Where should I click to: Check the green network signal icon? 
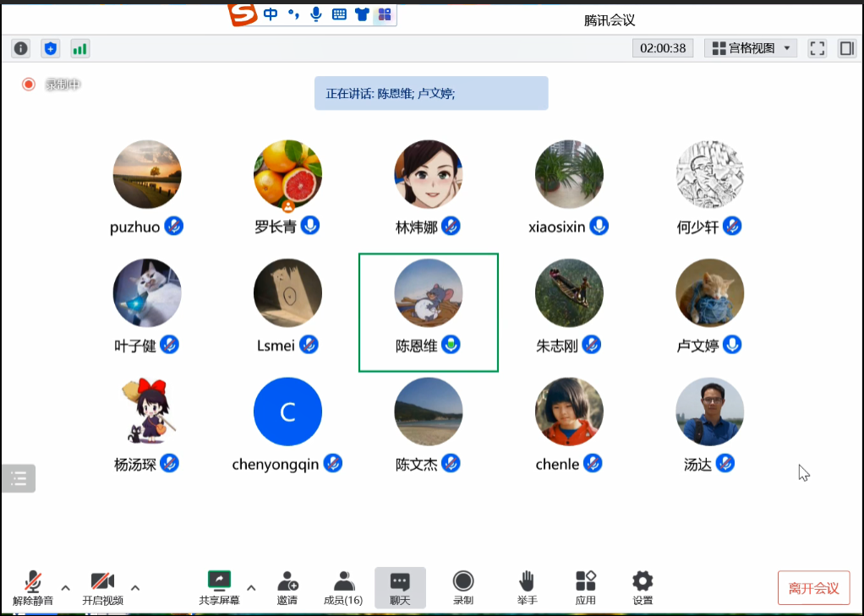click(80, 49)
